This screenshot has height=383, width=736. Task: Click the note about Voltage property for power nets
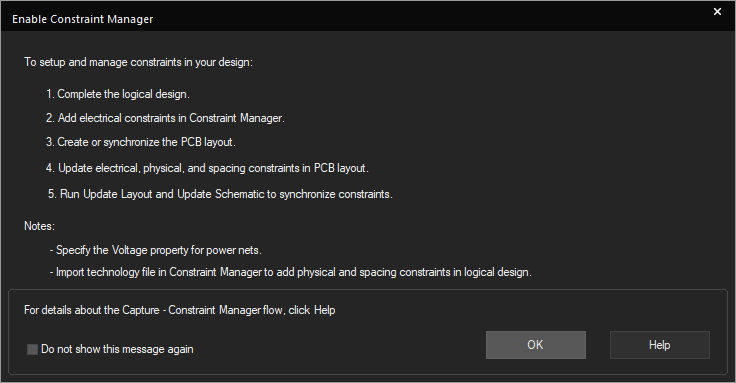point(156,250)
